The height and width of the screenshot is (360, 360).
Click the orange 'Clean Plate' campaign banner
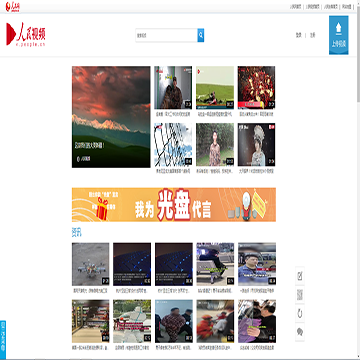(x=174, y=205)
